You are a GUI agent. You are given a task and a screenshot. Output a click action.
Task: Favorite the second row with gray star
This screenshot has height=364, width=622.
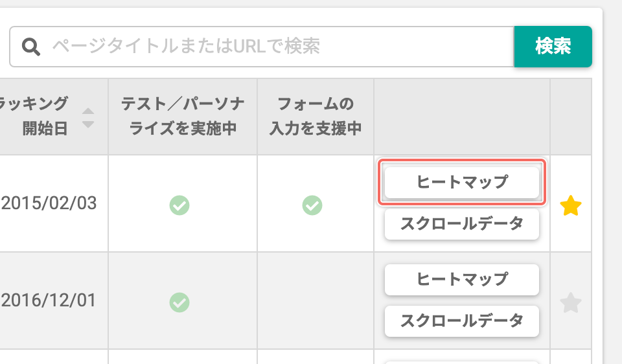pos(570,302)
